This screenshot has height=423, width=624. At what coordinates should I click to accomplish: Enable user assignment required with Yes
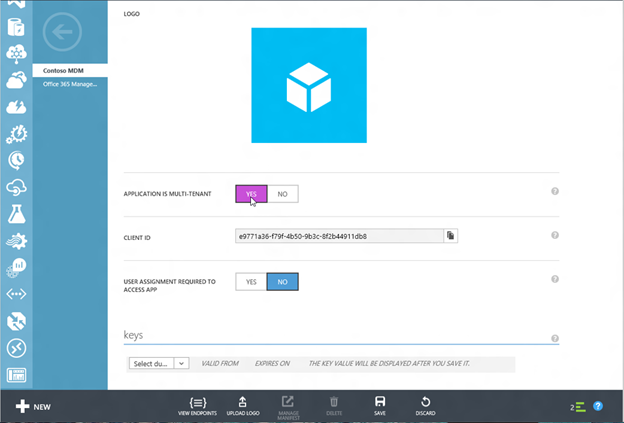251,282
